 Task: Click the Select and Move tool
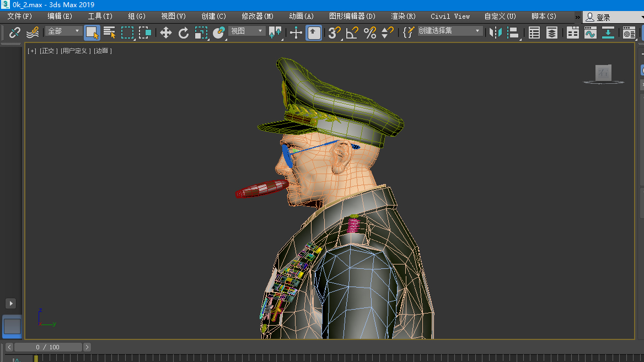tap(166, 33)
